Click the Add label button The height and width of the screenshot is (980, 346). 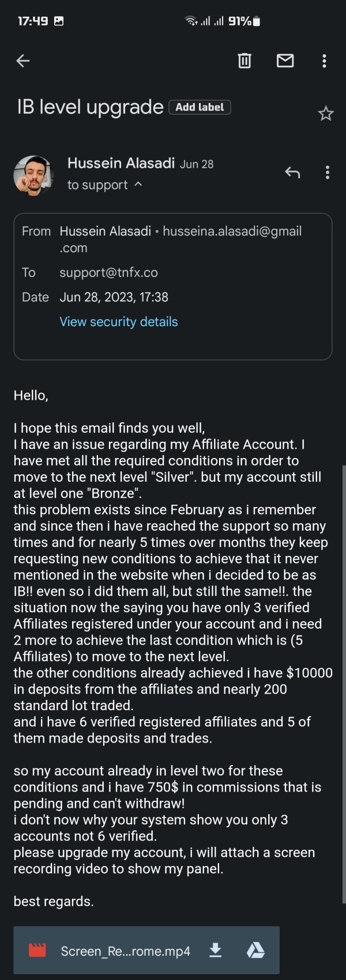(x=200, y=107)
